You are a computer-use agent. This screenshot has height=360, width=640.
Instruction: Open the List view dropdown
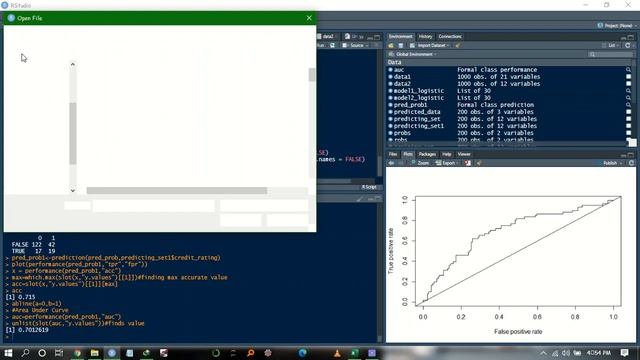point(611,45)
